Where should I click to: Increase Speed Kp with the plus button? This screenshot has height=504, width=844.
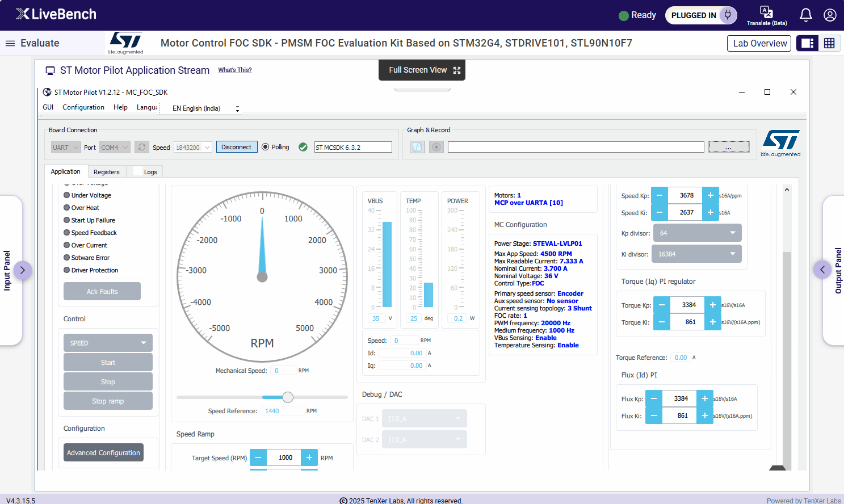click(x=711, y=195)
